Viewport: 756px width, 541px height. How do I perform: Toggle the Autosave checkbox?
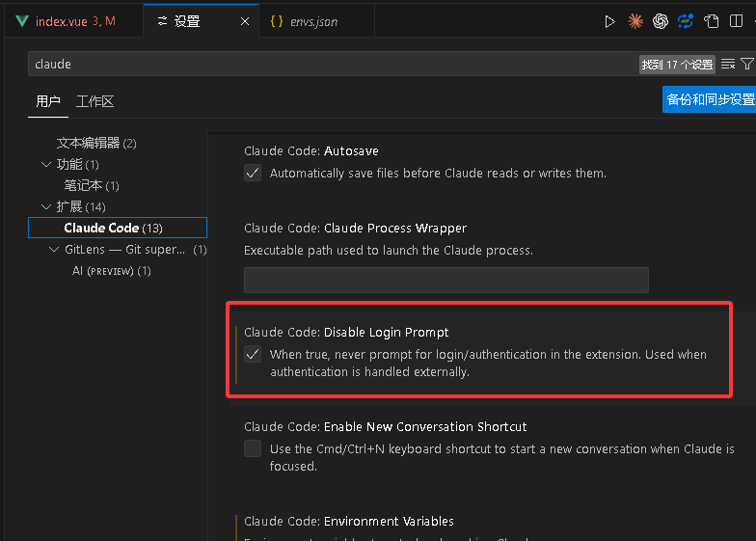point(253,173)
